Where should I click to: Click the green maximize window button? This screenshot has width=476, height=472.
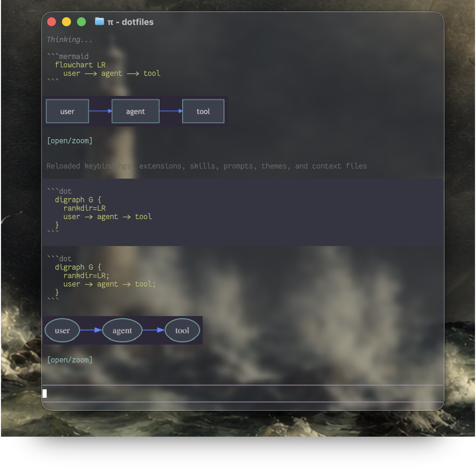coord(81,22)
